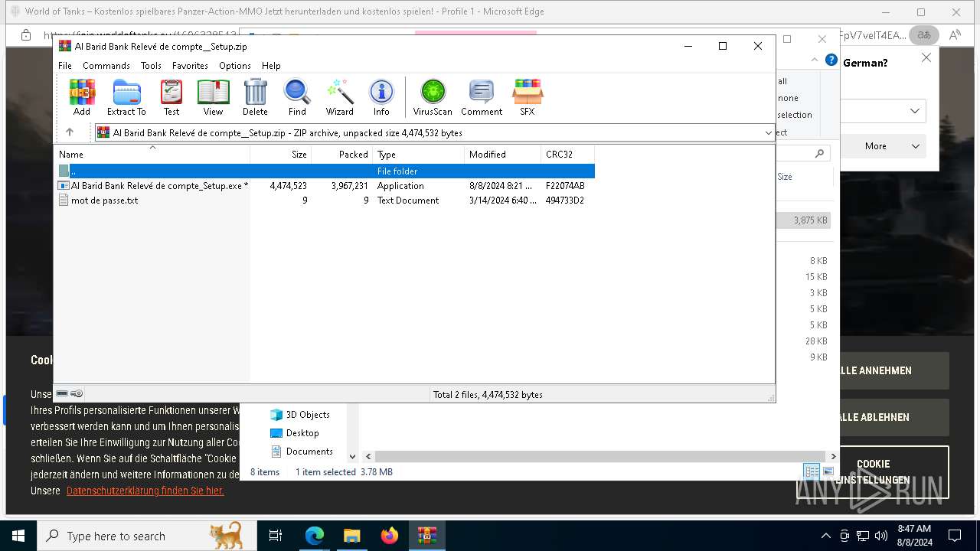Open the Find magnifier tool

(x=297, y=98)
